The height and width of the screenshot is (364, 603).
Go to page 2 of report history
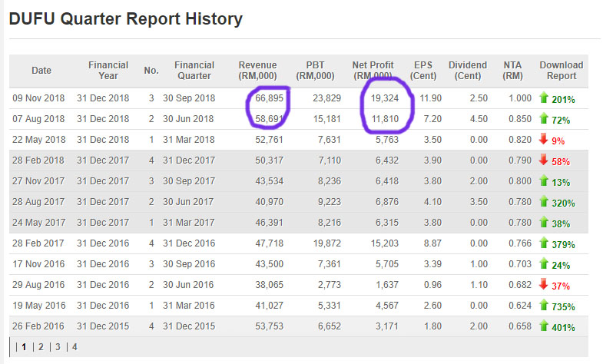(x=41, y=347)
